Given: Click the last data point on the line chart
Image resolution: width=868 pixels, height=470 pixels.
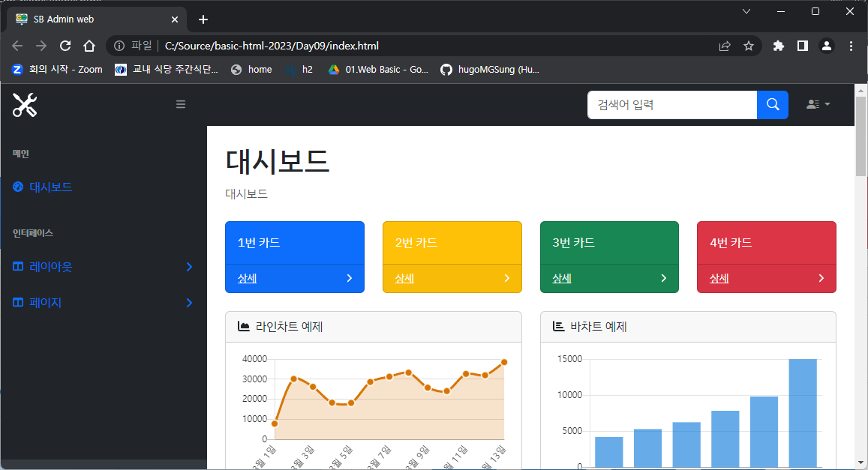Looking at the screenshot, I should (x=504, y=362).
